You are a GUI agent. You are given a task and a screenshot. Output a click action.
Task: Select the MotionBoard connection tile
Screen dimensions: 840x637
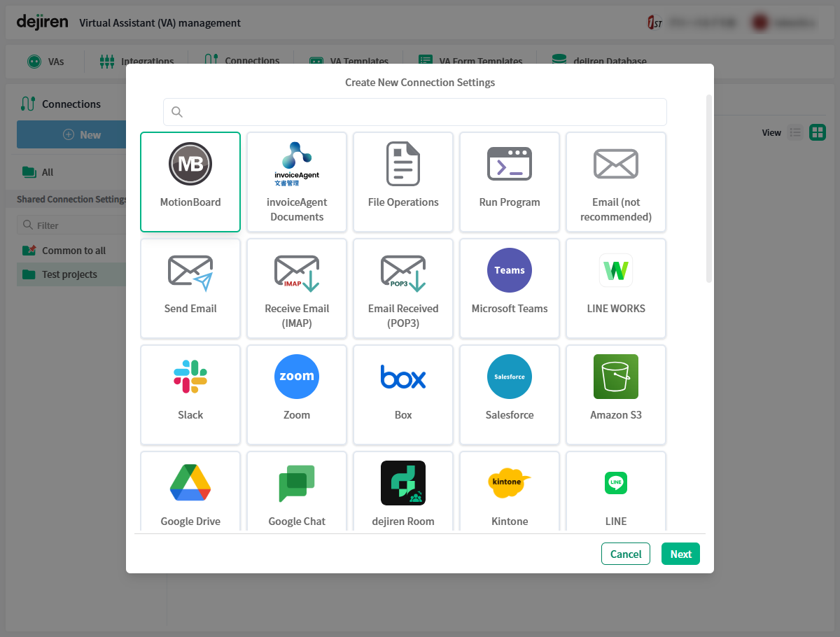pos(190,182)
